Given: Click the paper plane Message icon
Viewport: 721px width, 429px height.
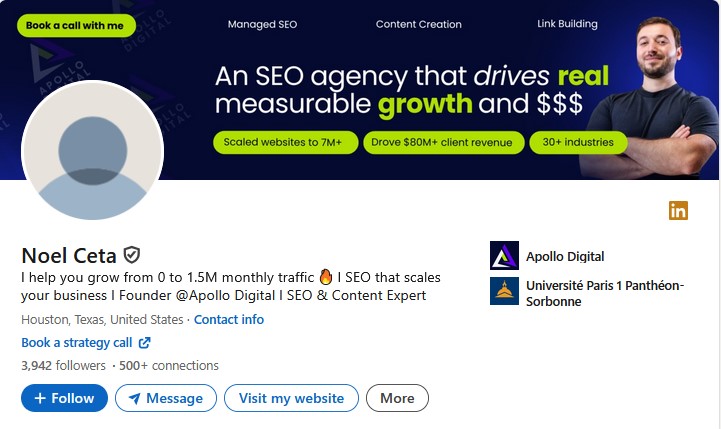Looking at the screenshot, I should [134, 398].
